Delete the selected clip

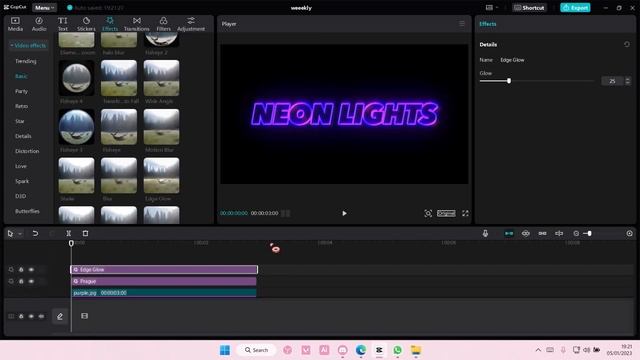coord(85,233)
